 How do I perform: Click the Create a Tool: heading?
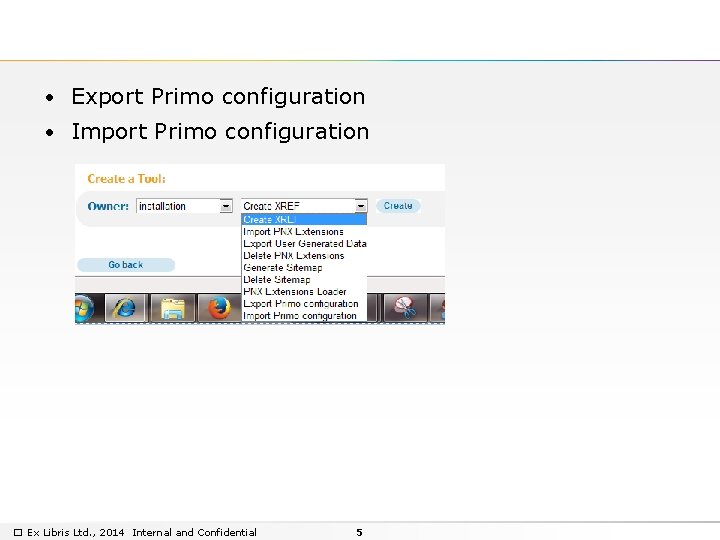(x=126, y=179)
